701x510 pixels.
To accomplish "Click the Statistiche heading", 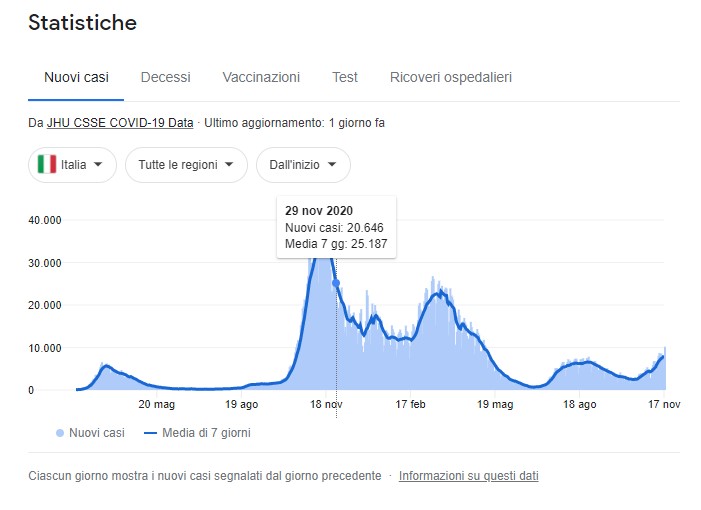I will 82,22.
